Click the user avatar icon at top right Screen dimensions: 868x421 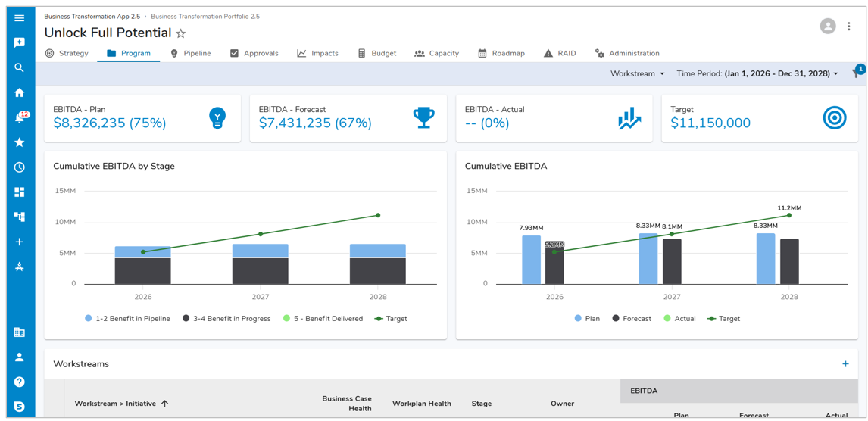click(827, 27)
